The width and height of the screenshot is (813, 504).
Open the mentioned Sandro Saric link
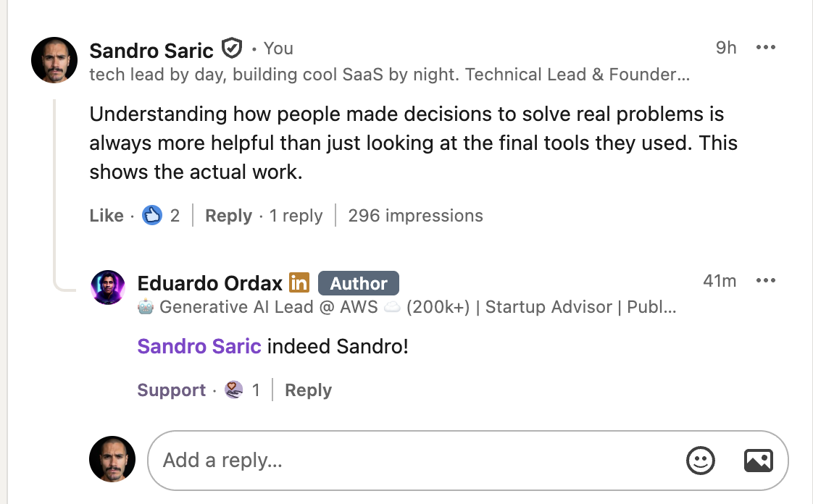[x=199, y=346]
